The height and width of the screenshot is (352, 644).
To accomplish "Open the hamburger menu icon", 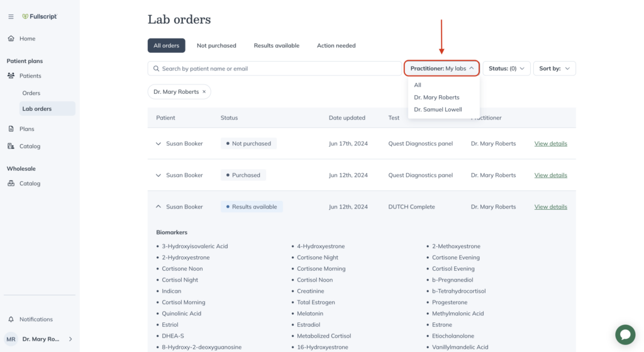I will pos(11,16).
